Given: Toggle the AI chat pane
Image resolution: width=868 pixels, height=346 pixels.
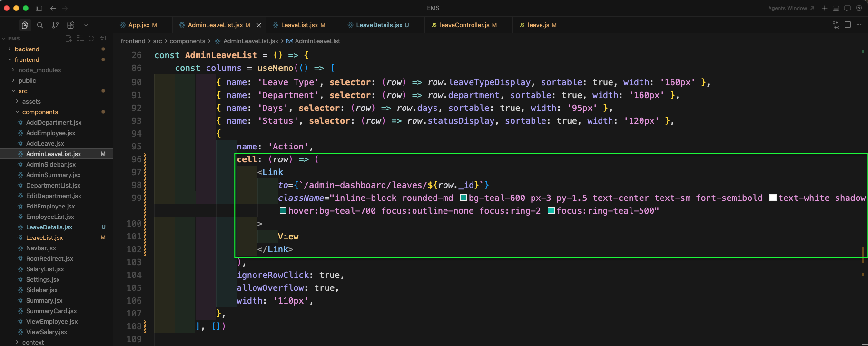Looking at the screenshot, I should 848,8.
